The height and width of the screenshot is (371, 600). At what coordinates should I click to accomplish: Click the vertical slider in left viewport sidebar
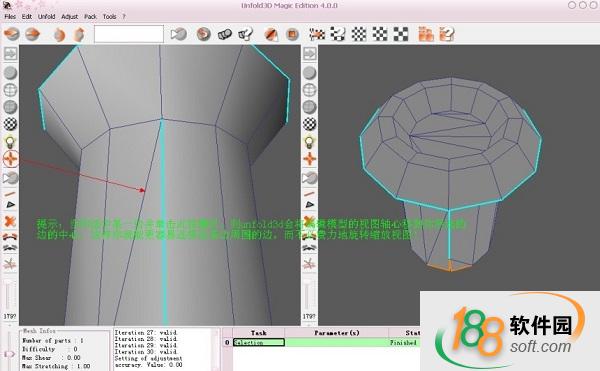tap(10, 296)
